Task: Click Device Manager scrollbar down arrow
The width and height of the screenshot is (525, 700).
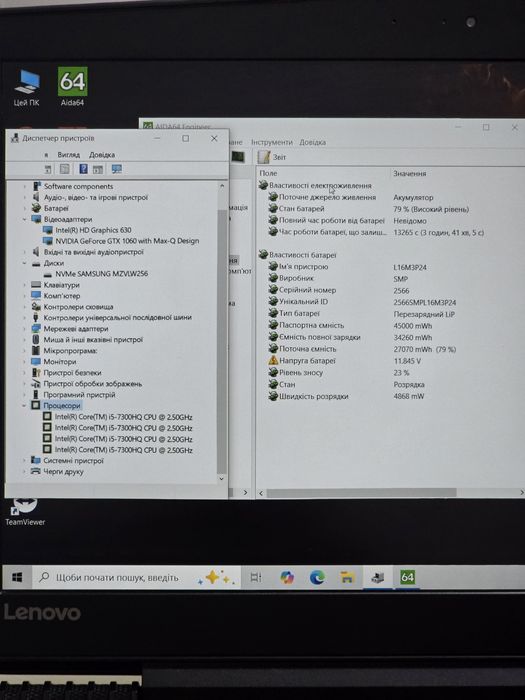Action: tap(222, 479)
